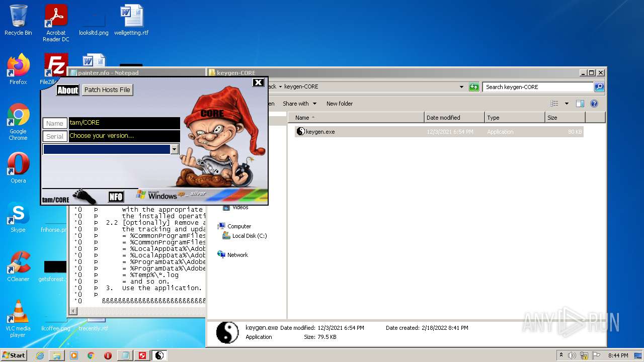The width and height of the screenshot is (644, 362).
Task: Click the Patch Hosts File button
Action: point(107,89)
